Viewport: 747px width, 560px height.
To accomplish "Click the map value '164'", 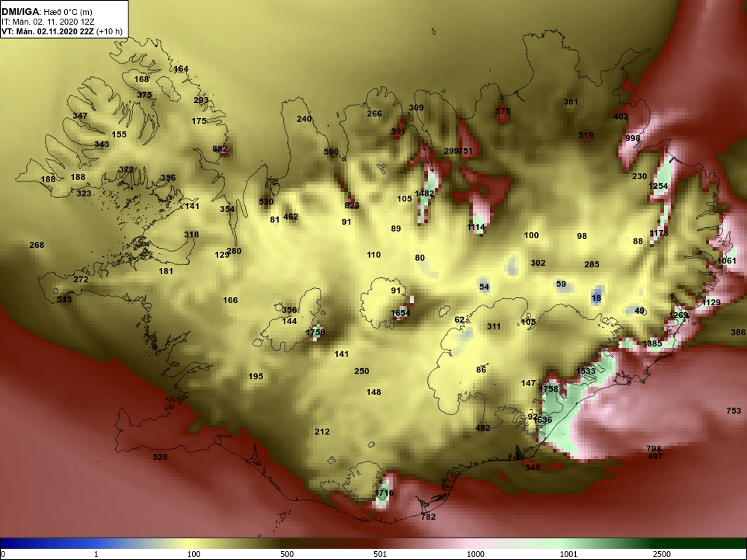I will point(181,69).
